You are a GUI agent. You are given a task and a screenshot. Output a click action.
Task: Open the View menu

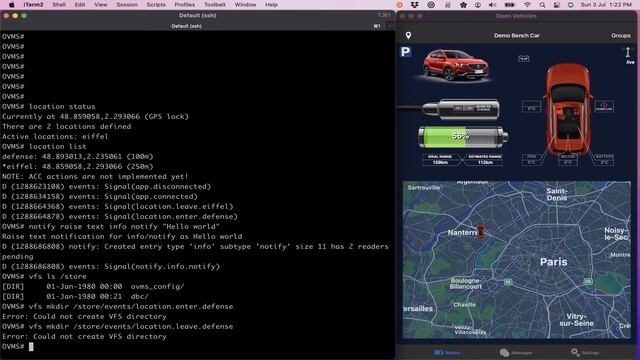100,4
